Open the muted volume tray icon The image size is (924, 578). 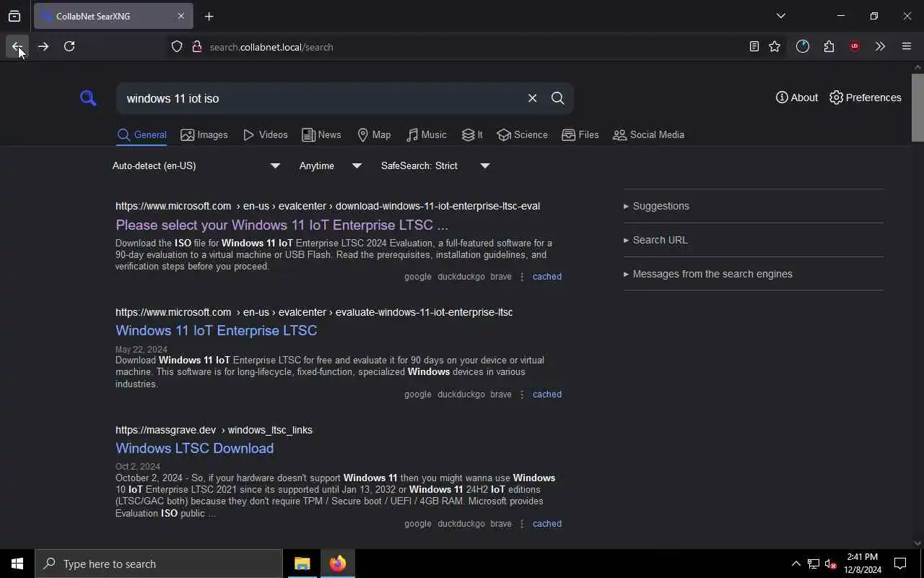(831, 564)
